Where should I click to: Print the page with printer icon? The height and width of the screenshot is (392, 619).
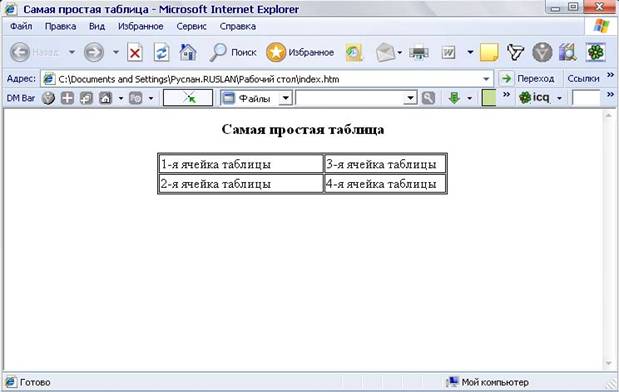419,53
